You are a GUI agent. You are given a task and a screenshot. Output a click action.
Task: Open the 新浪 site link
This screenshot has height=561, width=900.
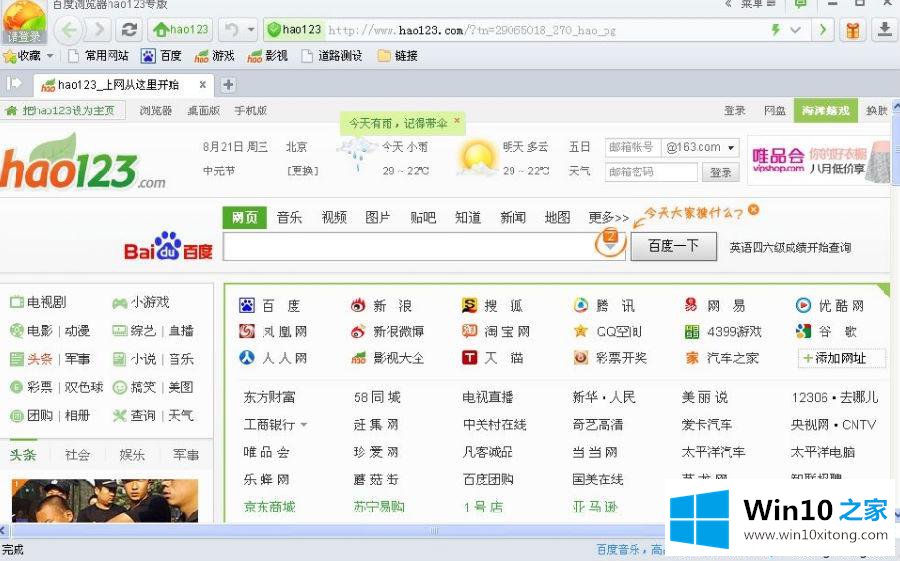coord(381,305)
